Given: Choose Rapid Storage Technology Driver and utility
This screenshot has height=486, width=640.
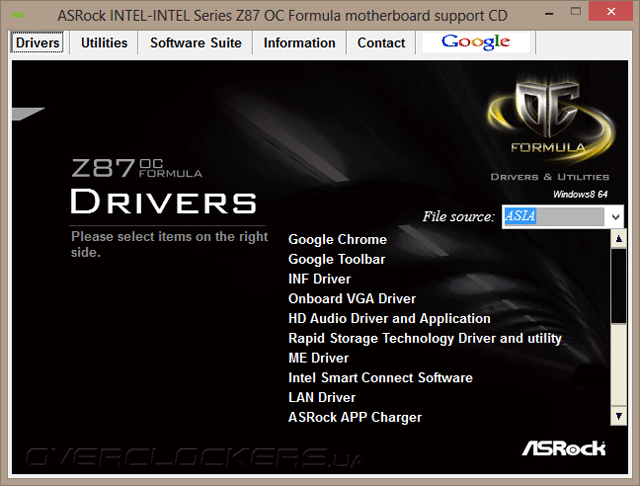Looking at the screenshot, I should pyautogui.click(x=425, y=338).
